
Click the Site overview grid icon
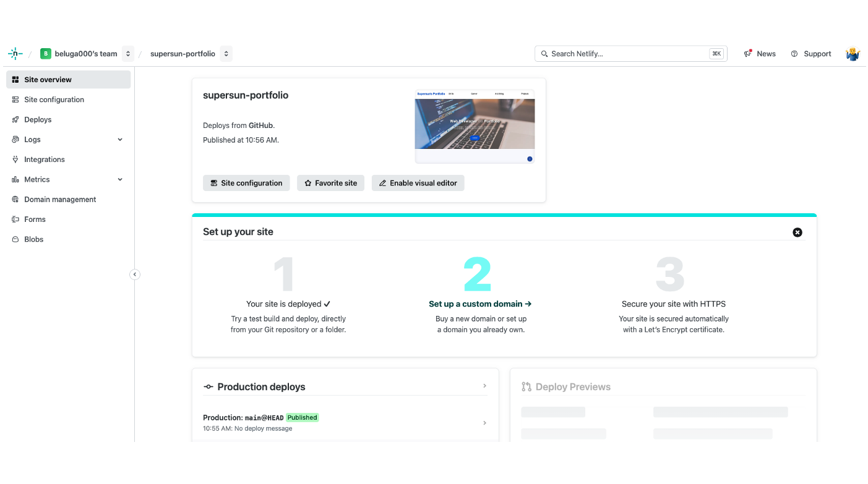15,80
